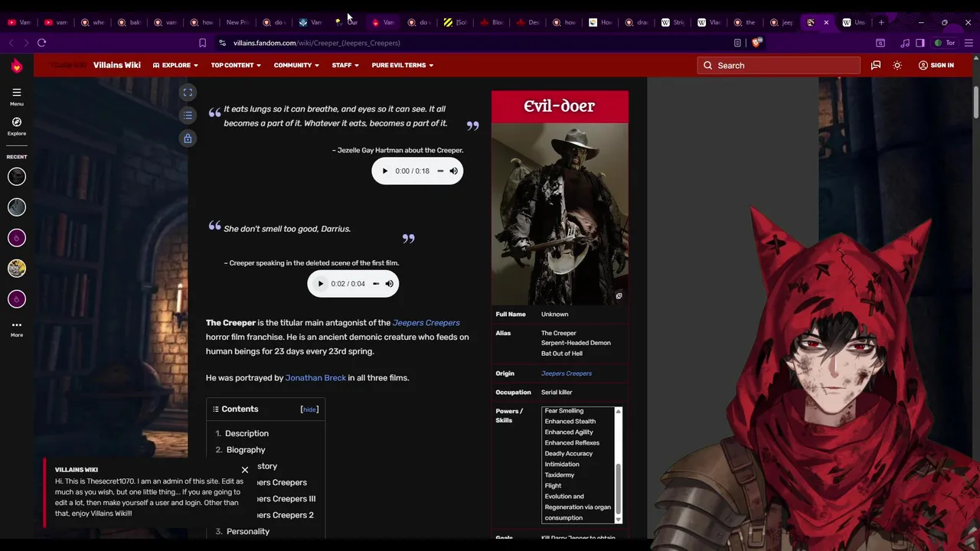The height and width of the screenshot is (551, 980).
Task: Switch to the 'New Pri' browser tab
Action: click(237, 22)
